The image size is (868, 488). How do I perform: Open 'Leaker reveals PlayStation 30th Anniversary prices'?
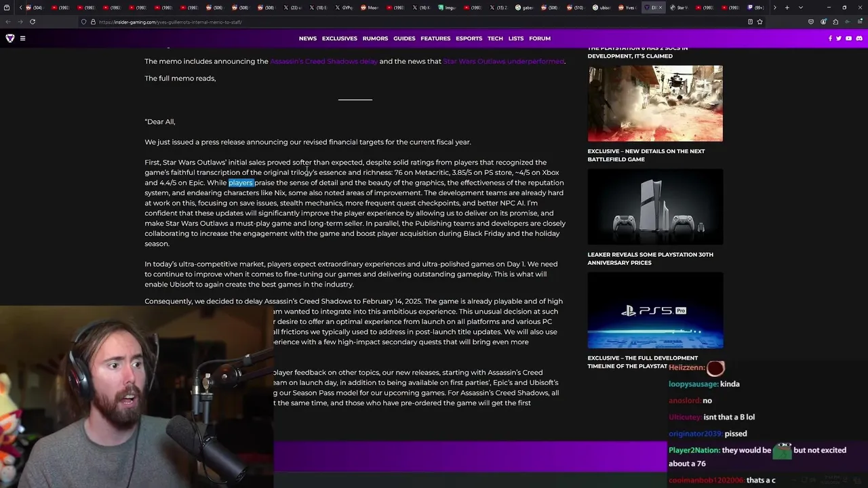[x=650, y=259]
